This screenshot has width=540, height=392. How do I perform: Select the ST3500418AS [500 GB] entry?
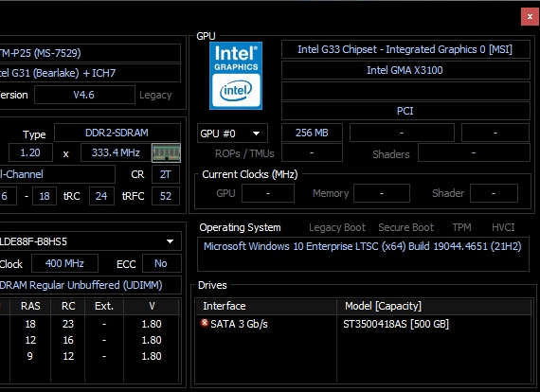pos(396,324)
